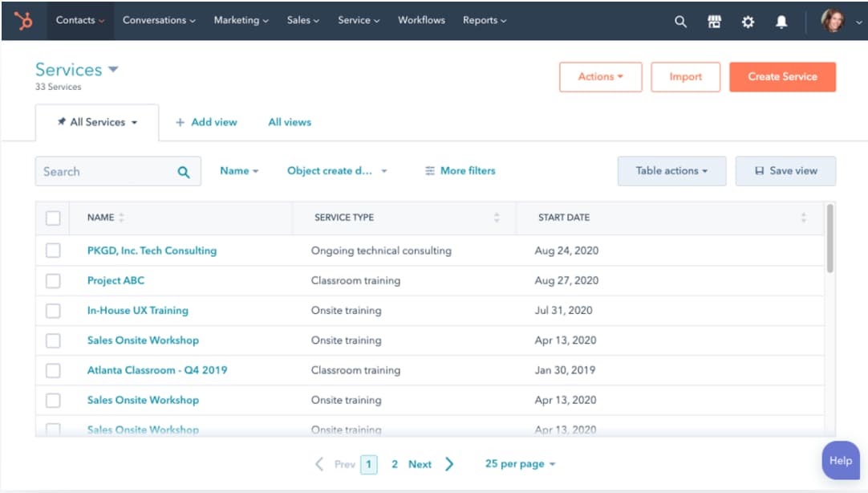Sort by the START DATE column arrows
Viewport: 868px width, 493px height.
[804, 218]
